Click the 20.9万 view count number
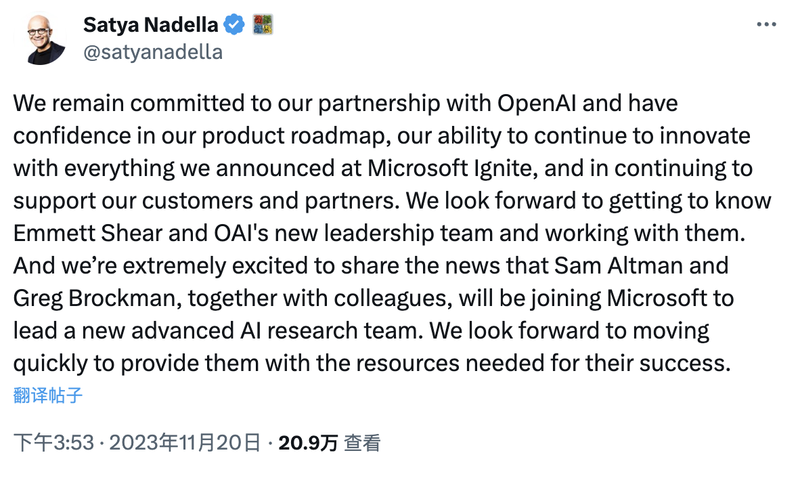Image resolution: width=800 pixels, height=478 pixels. click(308, 442)
